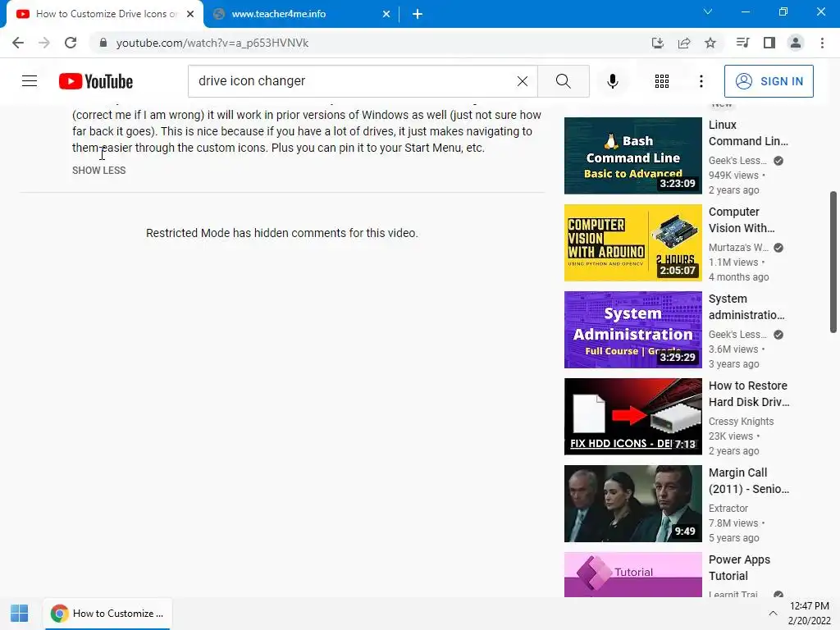Click SIGN IN button
840x630 pixels.
(x=769, y=81)
